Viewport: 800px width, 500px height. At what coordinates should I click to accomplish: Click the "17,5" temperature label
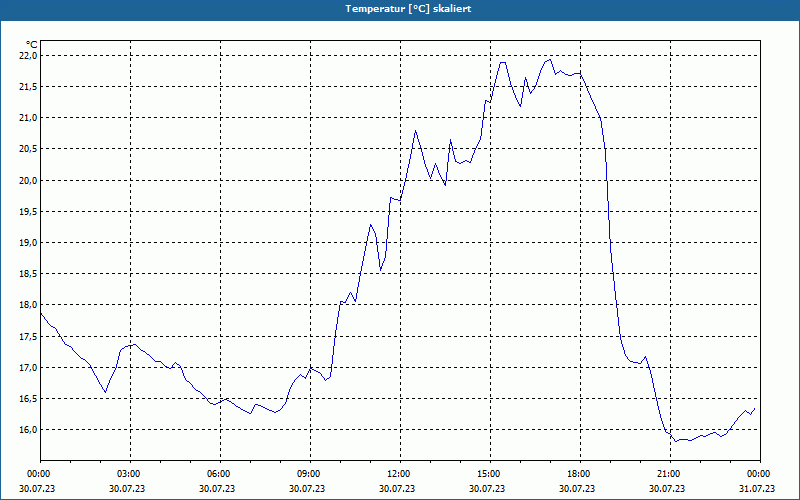click(29, 337)
